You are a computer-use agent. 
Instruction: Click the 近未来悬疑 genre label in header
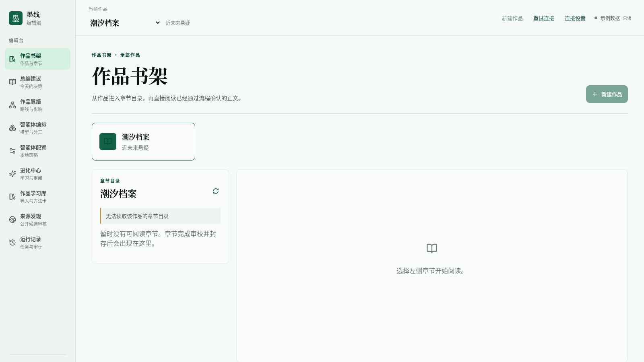(178, 23)
